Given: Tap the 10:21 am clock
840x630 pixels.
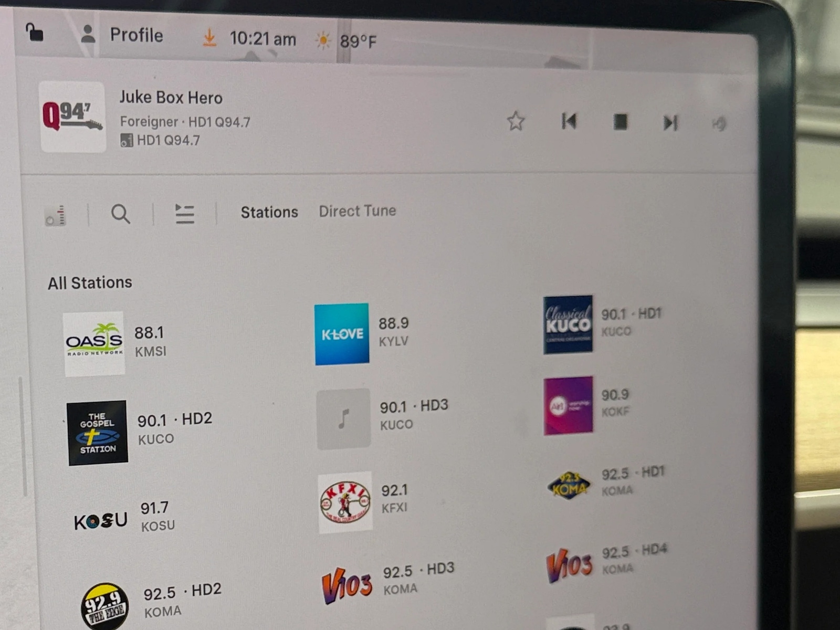Looking at the screenshot, I should click(x=262, y=39).
